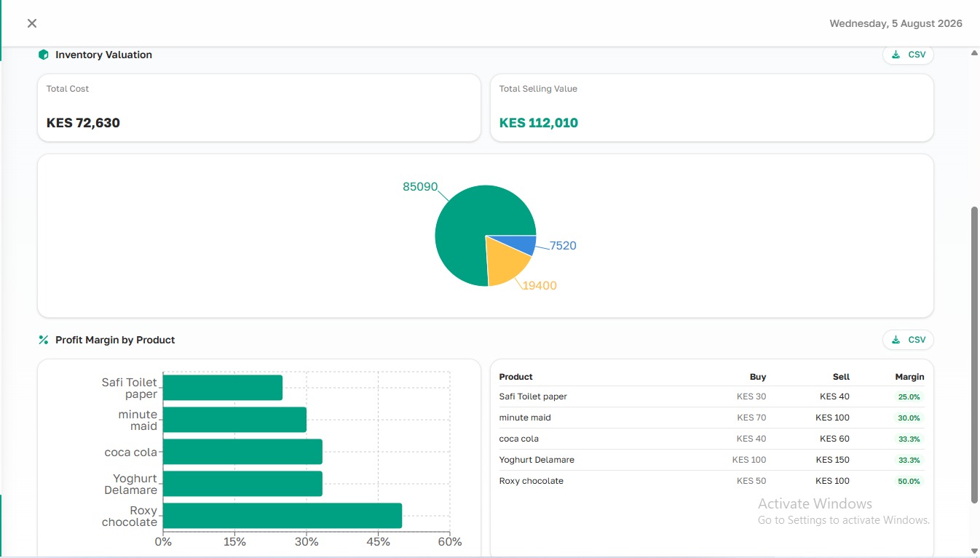Image resolution: width=980 pixels, height=558 pixels.
Task: Click the vertical scrollbar thumb
Action: (x=975, y=354)
